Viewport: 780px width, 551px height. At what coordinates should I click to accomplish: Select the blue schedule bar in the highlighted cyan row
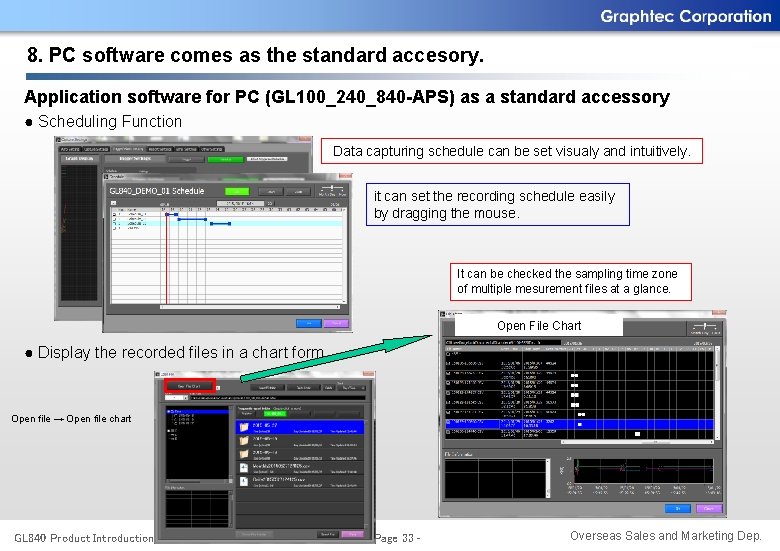pyautogui.click(x=220, y=224)
